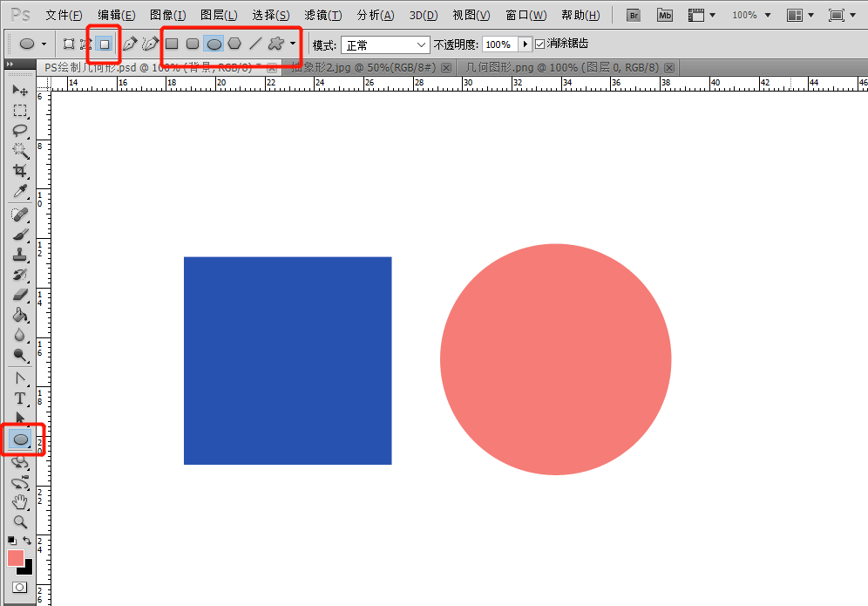Enable Paths drawing mode

click(x=85, y=44)
